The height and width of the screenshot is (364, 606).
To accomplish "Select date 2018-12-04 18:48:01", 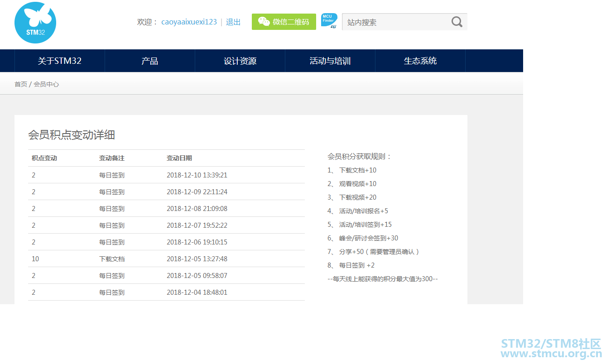I will tap(197, 292).
